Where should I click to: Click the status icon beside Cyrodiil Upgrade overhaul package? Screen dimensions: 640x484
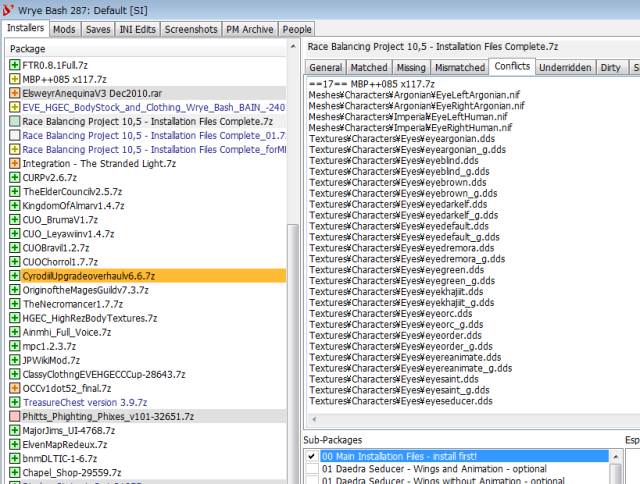(14, 275)
